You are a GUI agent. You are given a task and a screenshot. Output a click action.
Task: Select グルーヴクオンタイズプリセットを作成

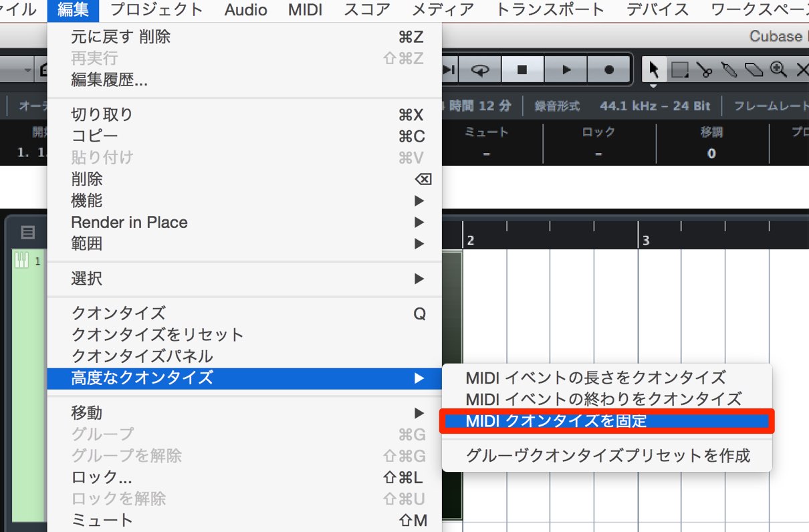[x=607, y=456]
